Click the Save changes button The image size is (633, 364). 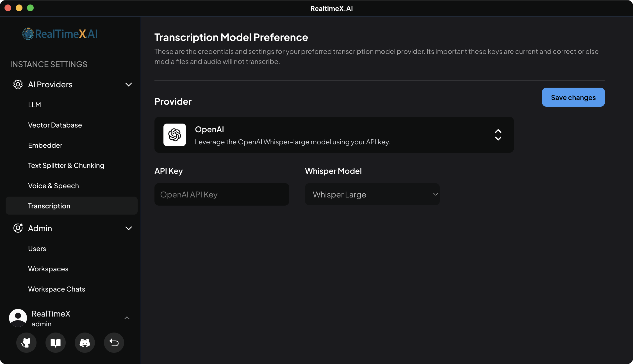click(x=573, y=97)
